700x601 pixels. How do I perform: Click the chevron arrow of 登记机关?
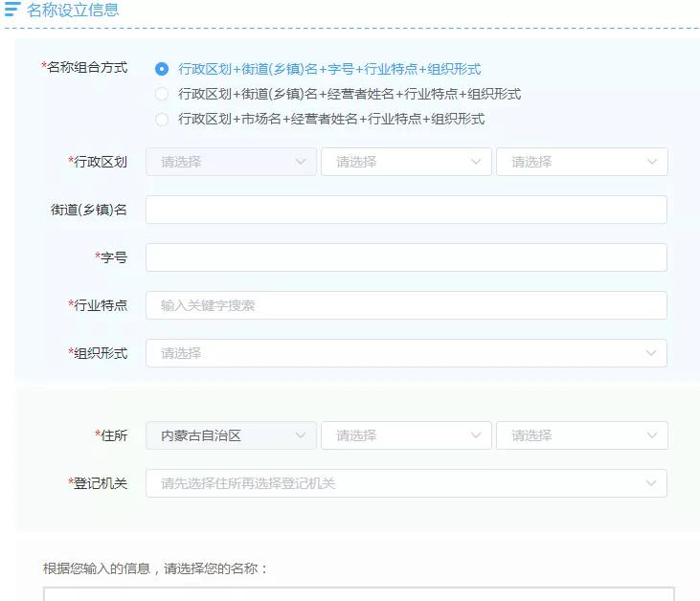point(651,483)
